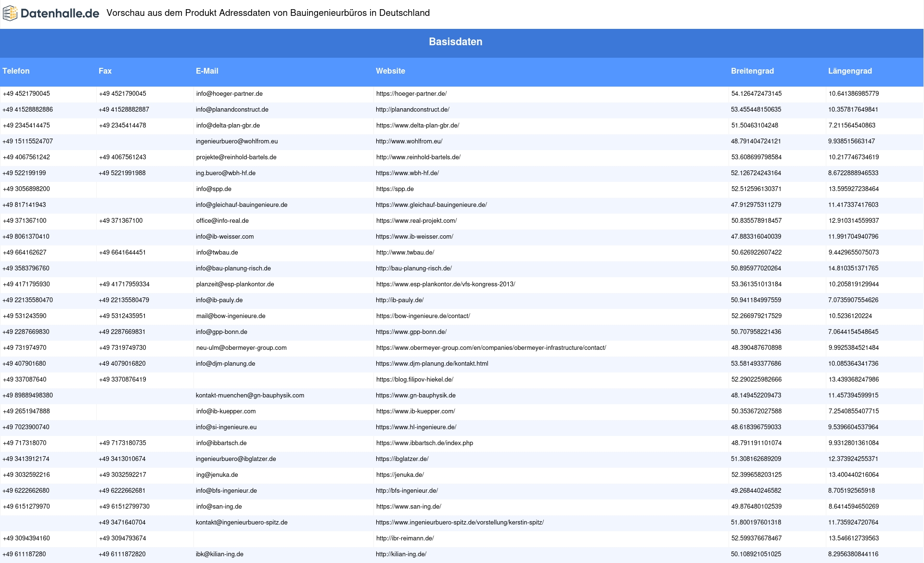The image size is (924, 563).
Task: Open website https://www.wbh-hf.de/
Action: (x=407, y=173)
